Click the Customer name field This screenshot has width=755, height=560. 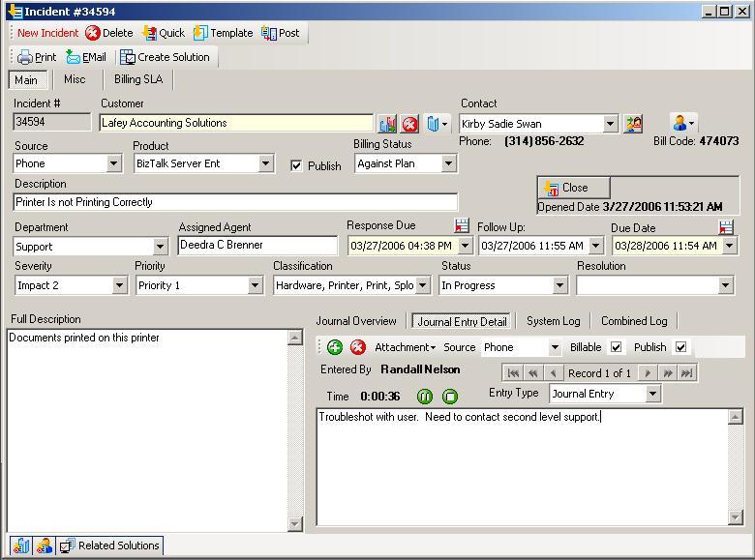tap(236, 123)
